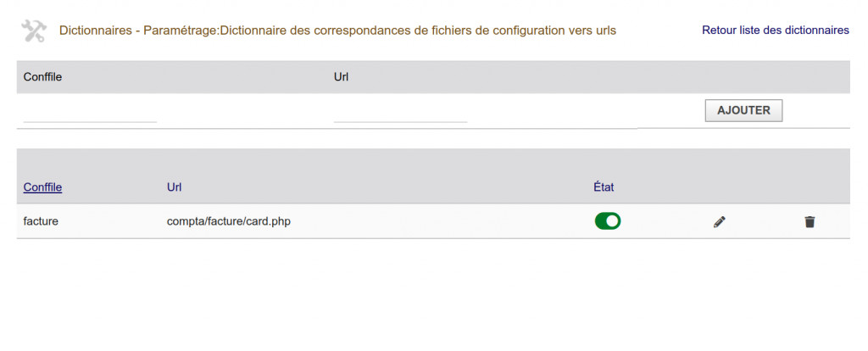The image size is (868, 351).
Task: Click the wrench and screwdriver tools icon
Action: tap(34, 31)
